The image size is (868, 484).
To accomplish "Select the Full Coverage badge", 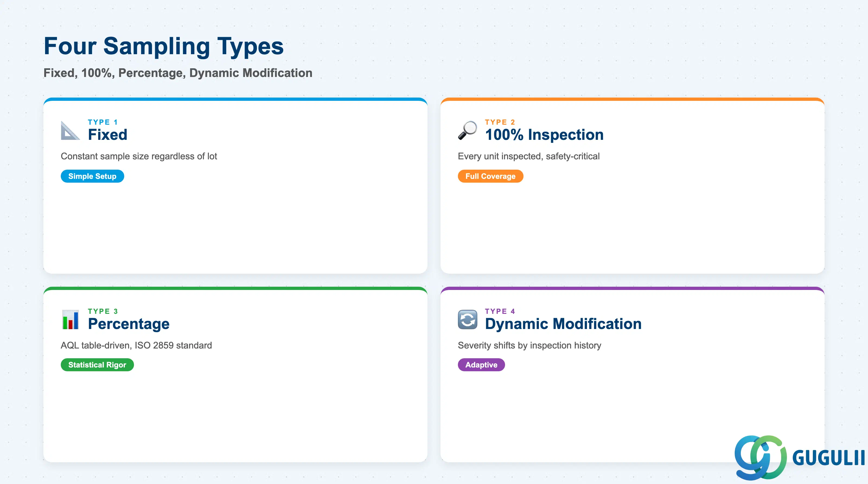I will point(490,176).
